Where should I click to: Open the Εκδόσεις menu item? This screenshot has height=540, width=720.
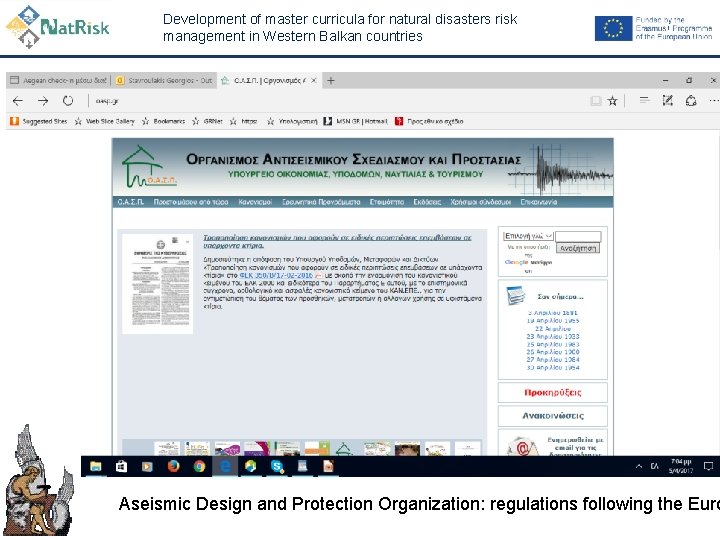click(427, 202)
